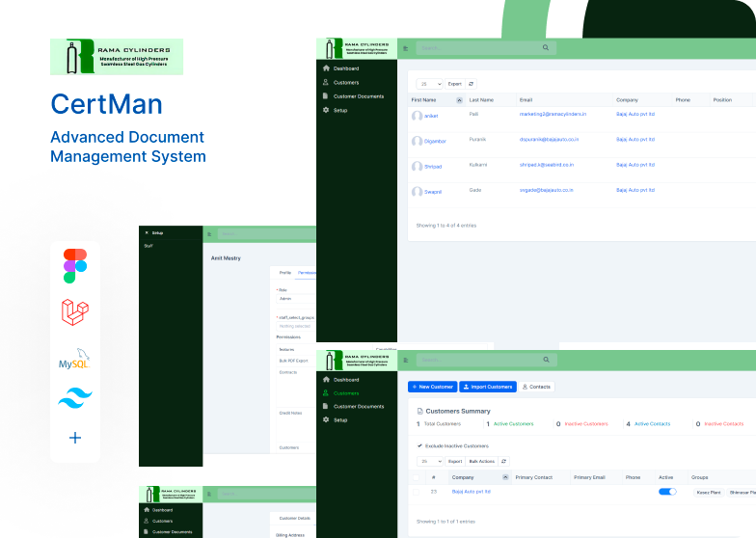Click the blue plus icon under Tailwind
756x538 pixels.
tap(75, 438)
